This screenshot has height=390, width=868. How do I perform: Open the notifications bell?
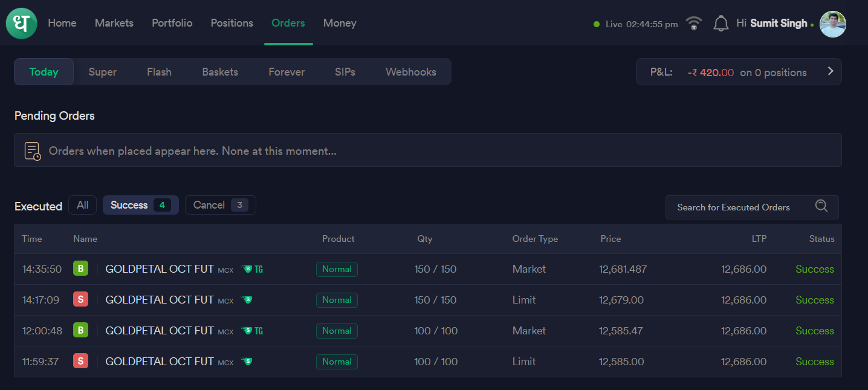(x=721, y=24)
